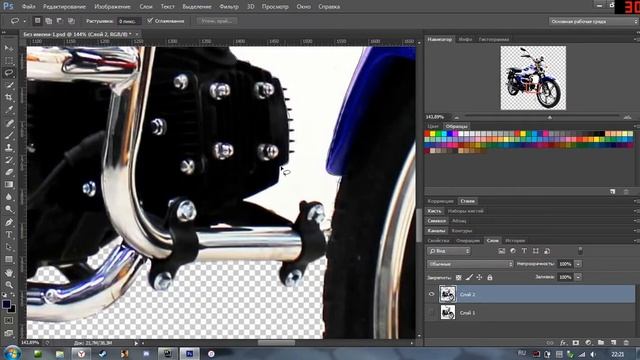Toggle lock image pixels brush icon
This screenshot has width=640, height=360.
point(469,278)
